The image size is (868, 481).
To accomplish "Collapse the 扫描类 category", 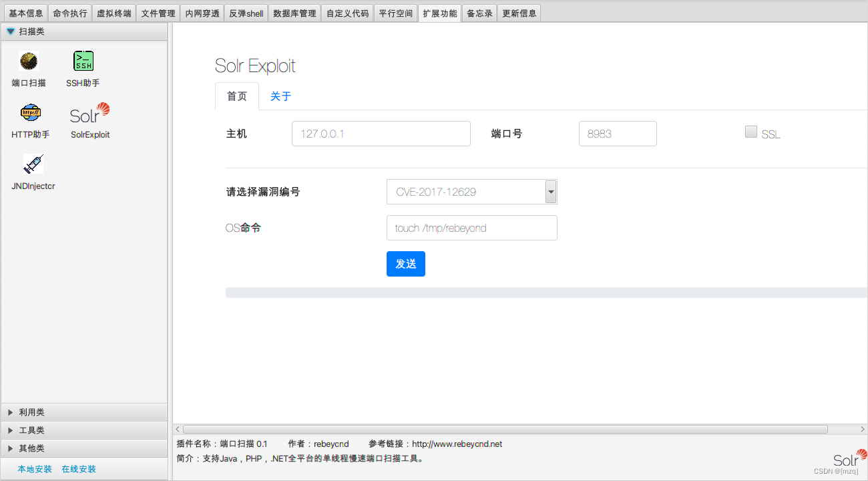I will [x=84, y=31].
